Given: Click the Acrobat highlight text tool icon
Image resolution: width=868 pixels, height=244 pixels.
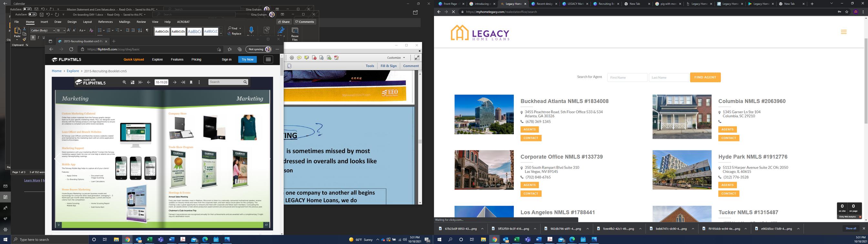Looking at the screenshot, I should (x=306, y=58).
